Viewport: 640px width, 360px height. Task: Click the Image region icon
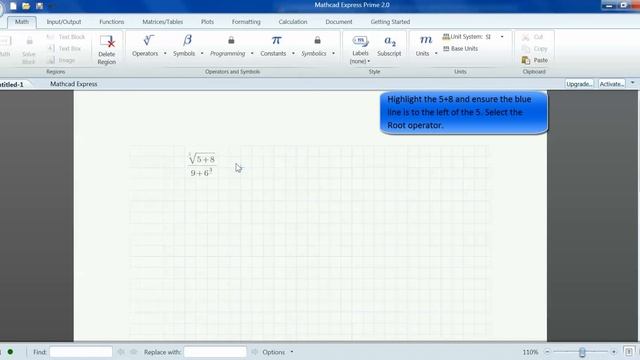point(51,60)
